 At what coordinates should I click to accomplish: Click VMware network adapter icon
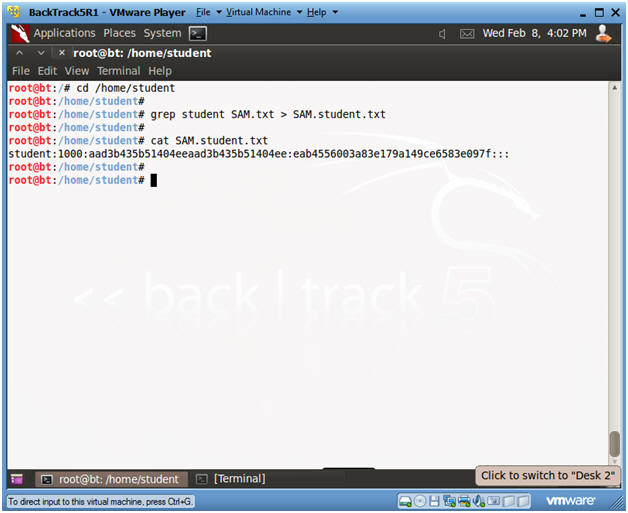pyautogui.click(x=449, y=501)
